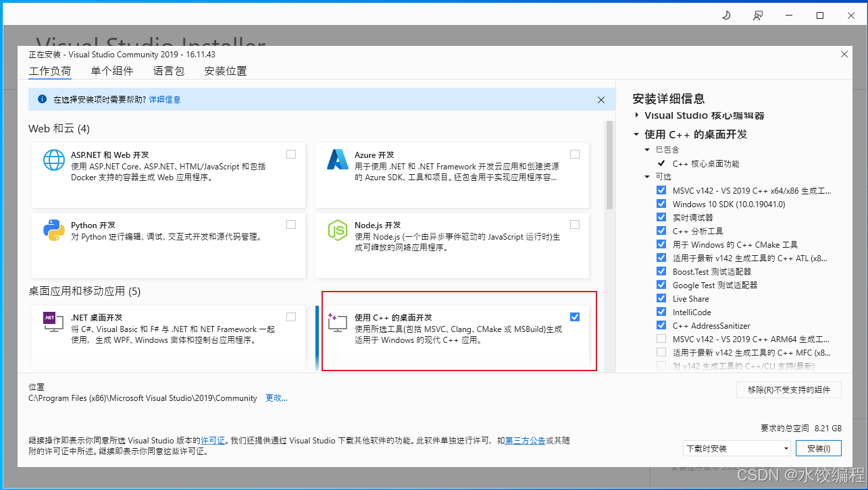Check MSVC v142 ARM64 build tools option
868x490 pixels.
click(x=661, y=339)
